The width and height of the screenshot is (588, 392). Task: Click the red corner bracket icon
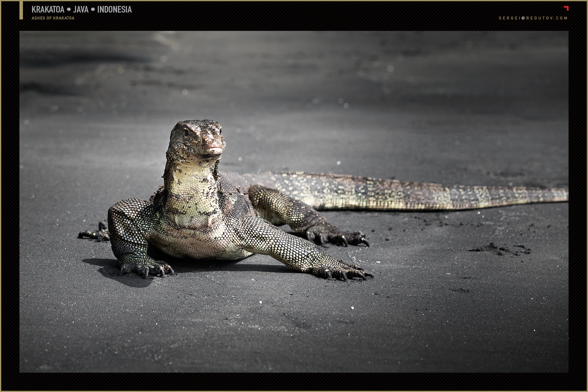point(566,8)
